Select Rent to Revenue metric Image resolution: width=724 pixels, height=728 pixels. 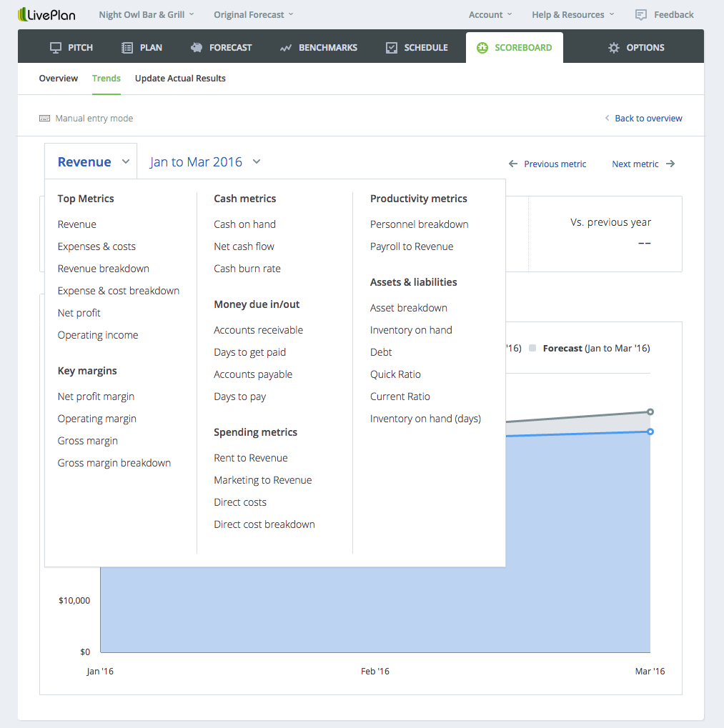click(251, 458)
